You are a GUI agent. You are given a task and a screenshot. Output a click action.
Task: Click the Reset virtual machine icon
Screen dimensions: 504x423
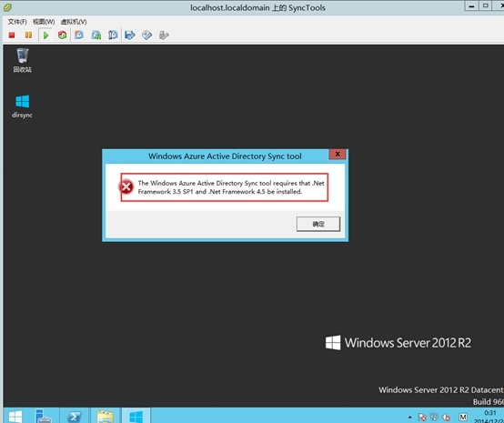pyautogui.click(x=63, y=35)
